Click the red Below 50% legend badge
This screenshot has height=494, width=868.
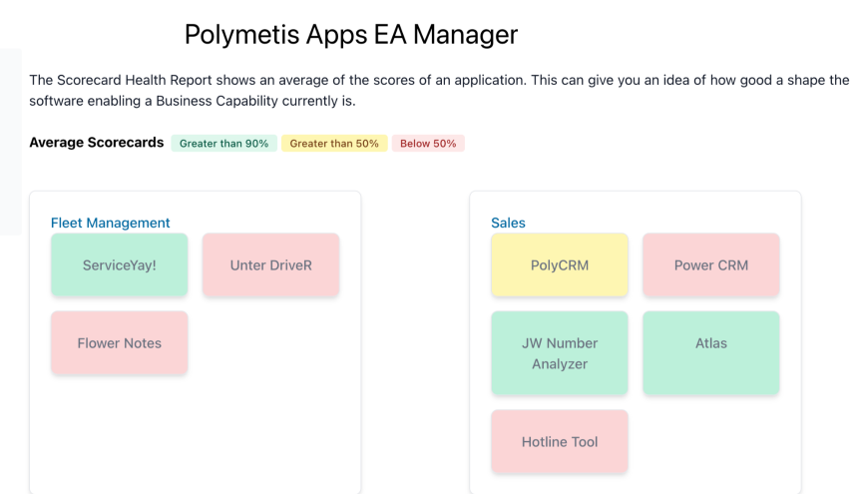pos(428,144)
